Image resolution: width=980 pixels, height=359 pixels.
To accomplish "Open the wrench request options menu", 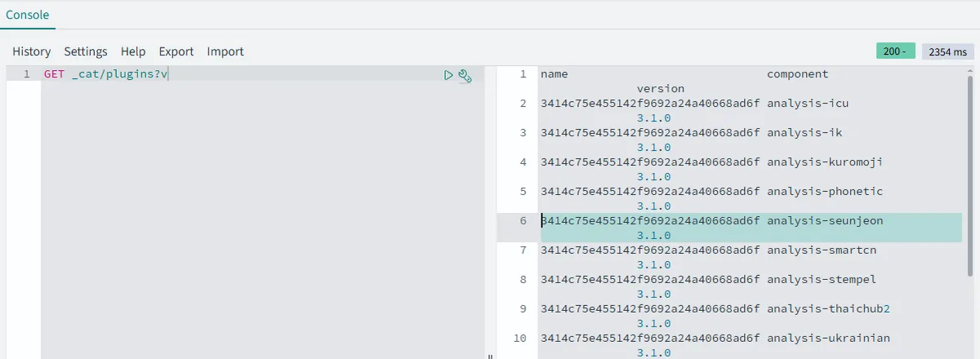I will (x=465, y=76).
